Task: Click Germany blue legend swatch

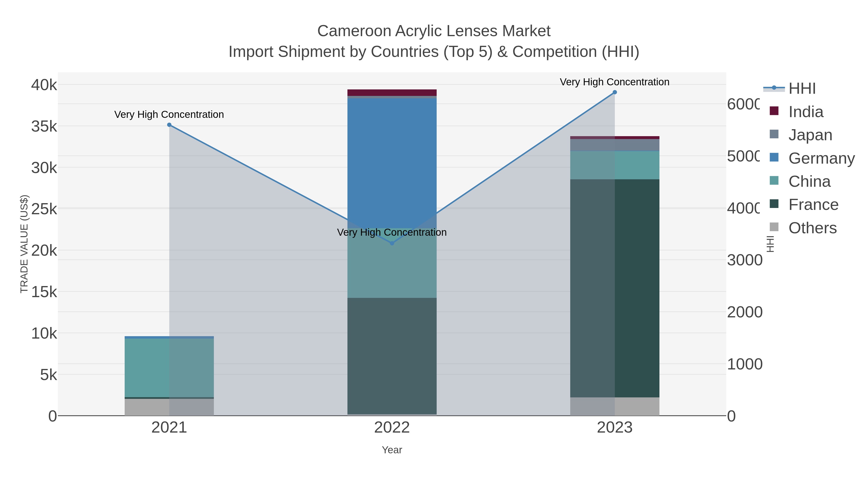Action: (774, 157)
